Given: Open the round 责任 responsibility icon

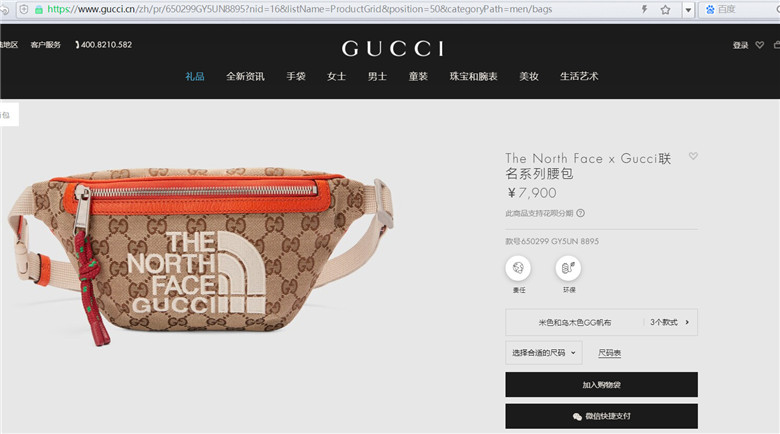Looking at the screenshot, I should coord(518,268).
